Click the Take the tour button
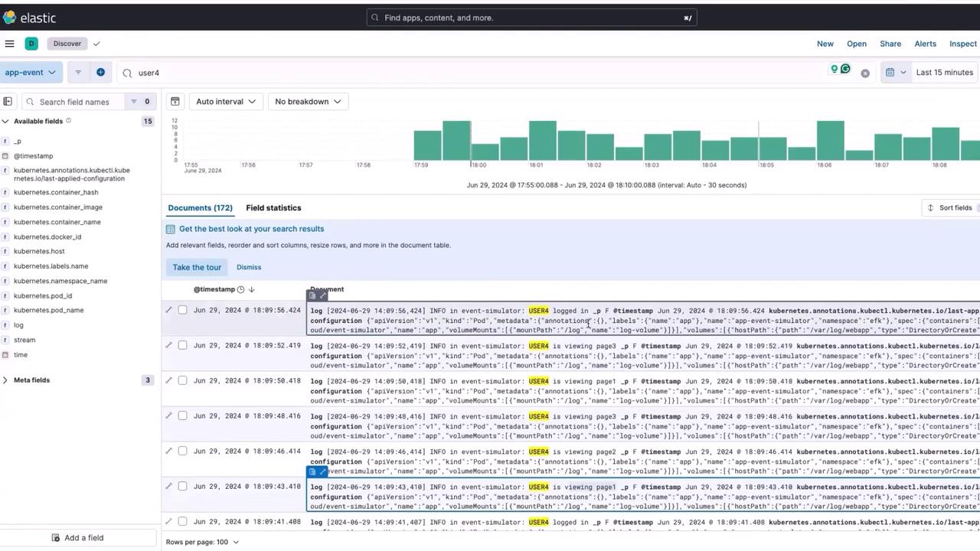The height and width of the screenshot is (551, 980). pos(197,267)
